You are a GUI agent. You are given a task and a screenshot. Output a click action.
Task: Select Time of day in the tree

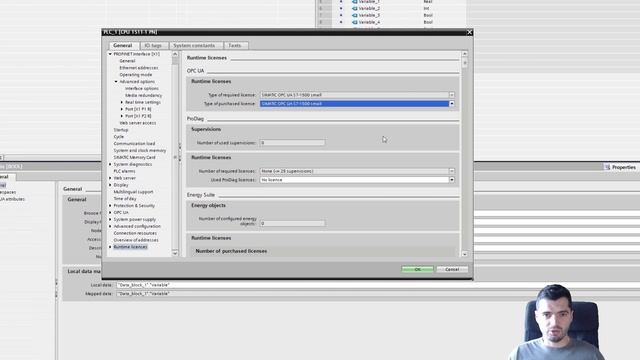[x=125, y=199]
